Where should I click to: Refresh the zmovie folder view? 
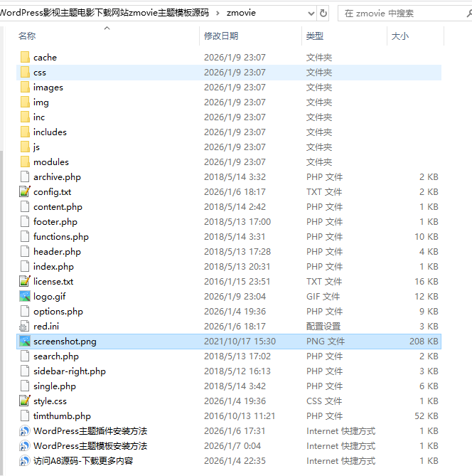click(x=323, y=13)
